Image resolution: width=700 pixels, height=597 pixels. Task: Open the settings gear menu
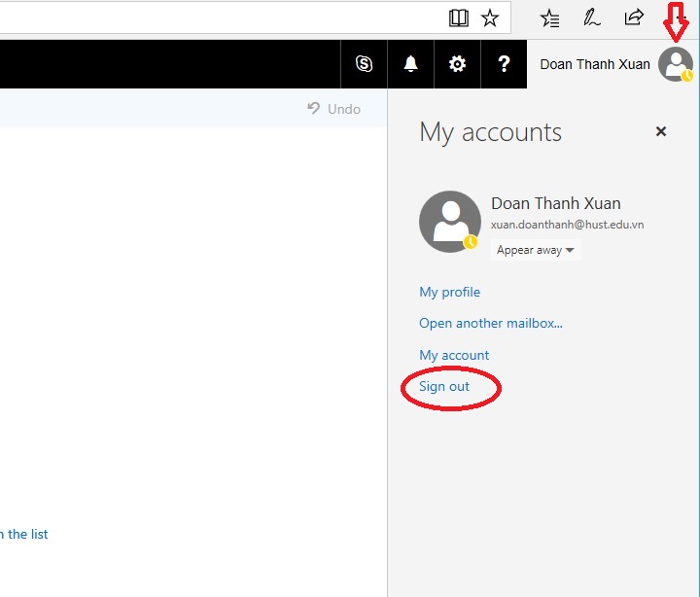click(457, 64)
